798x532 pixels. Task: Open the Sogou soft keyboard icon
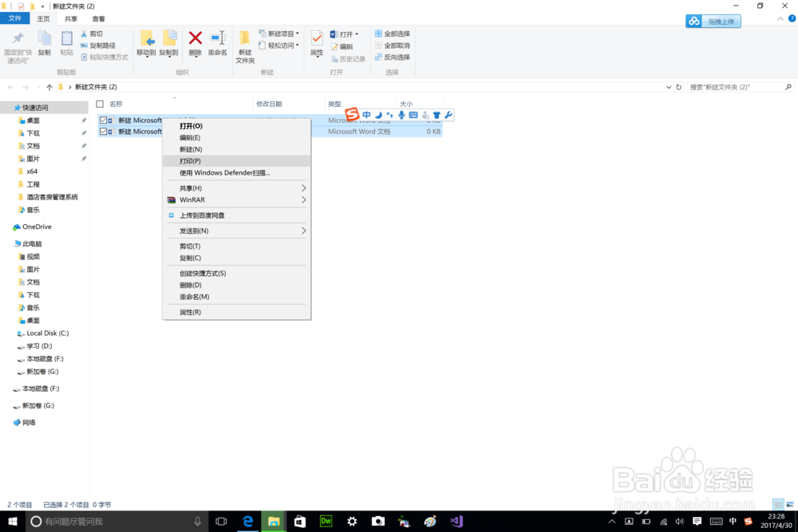tap(413, 115)
